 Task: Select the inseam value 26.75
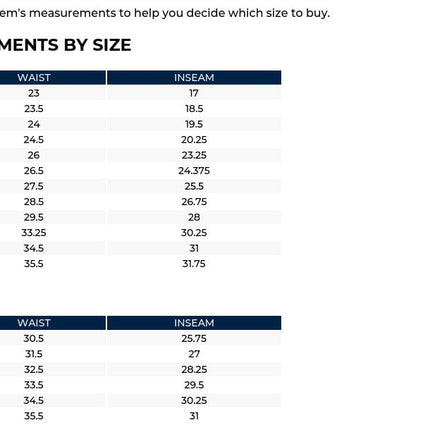[x=194, y=202]
